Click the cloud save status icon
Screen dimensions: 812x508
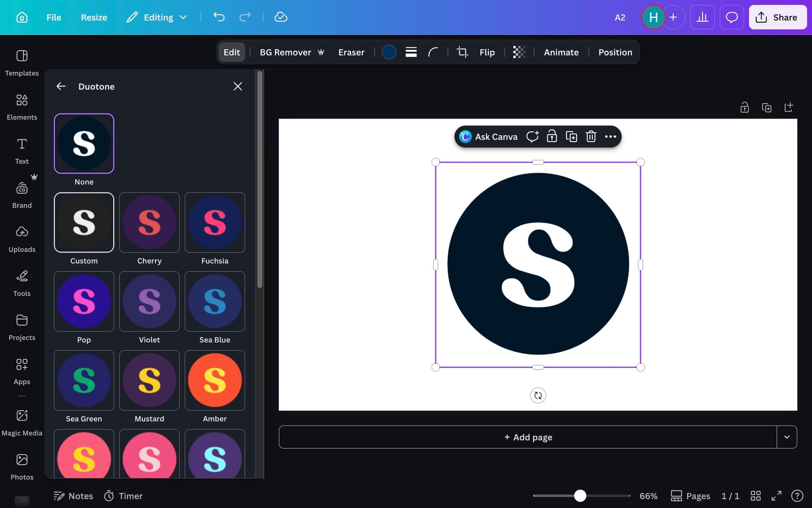coord(281,17)
